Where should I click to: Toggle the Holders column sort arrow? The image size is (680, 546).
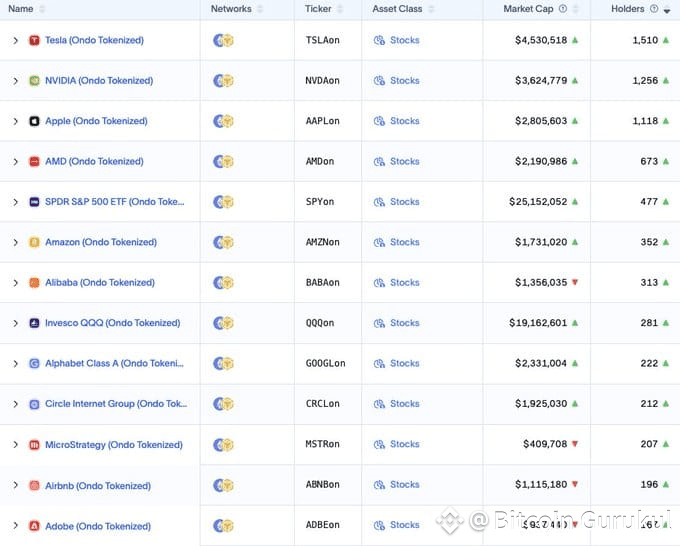667,9
